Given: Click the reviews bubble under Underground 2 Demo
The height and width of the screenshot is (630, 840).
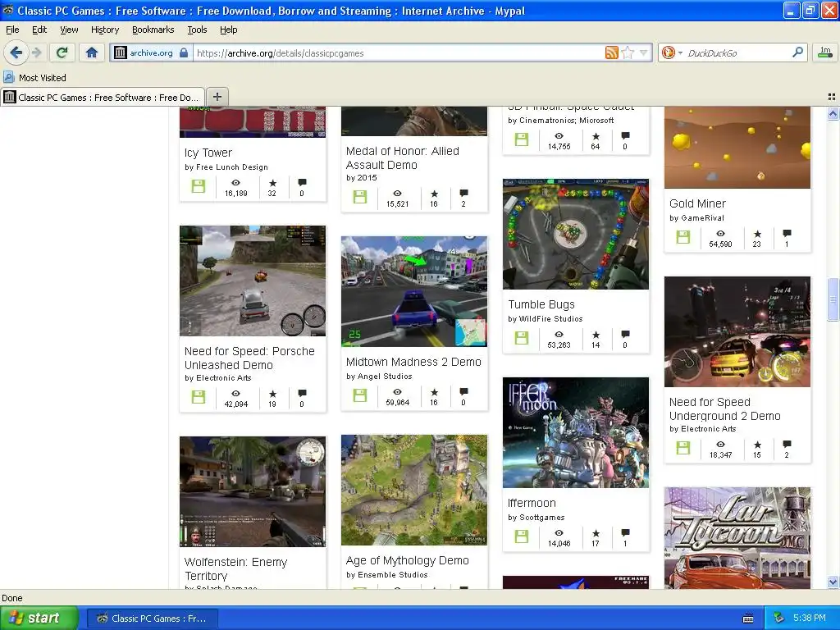Looking at the screenshot, I should point(787,444).
